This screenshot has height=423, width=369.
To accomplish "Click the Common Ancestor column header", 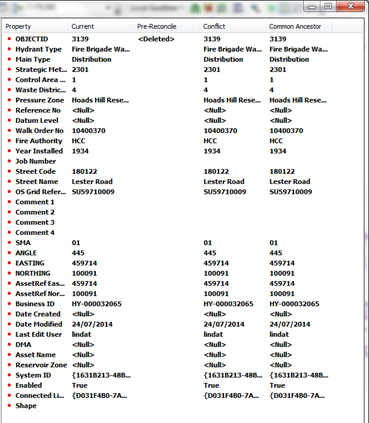I will tap(299, 26).
